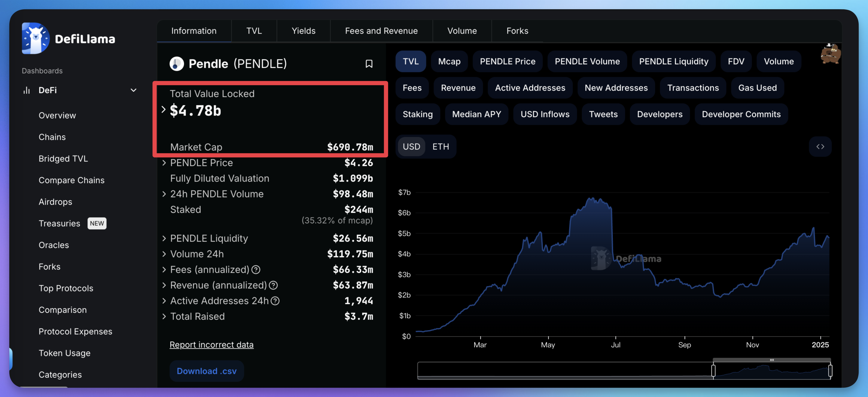The width and height of the screenshot is (868, 397).
Task: Switch chart denomination to ETH
Action: (x=441, y=147)
